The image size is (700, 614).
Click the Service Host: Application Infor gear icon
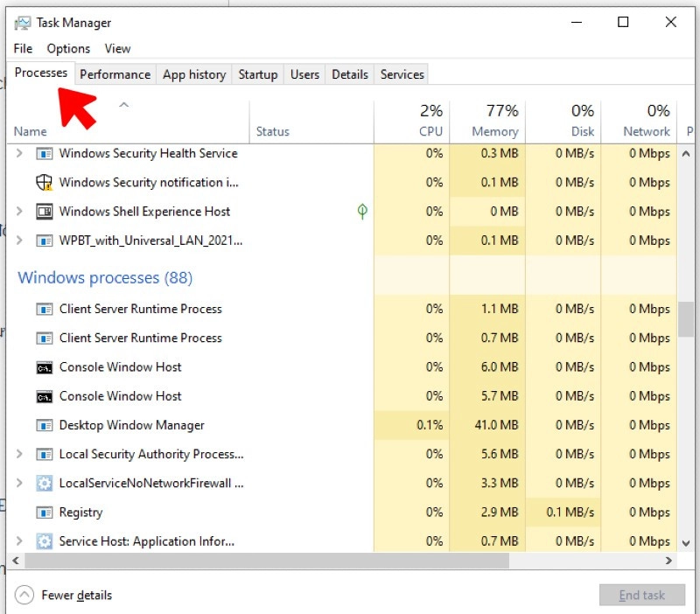[45, 541]
